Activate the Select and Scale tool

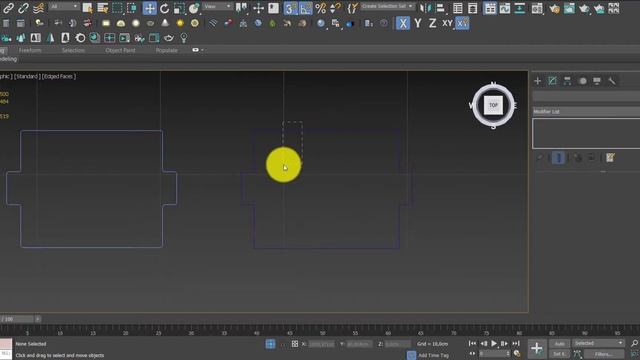179,8
